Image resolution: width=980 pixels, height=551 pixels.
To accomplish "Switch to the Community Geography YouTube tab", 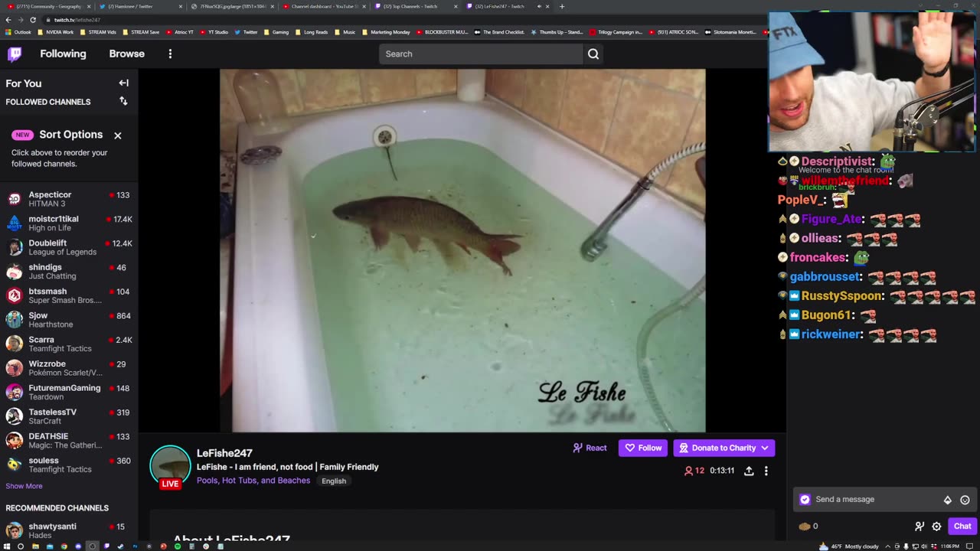I will click(x=48, y=6).
